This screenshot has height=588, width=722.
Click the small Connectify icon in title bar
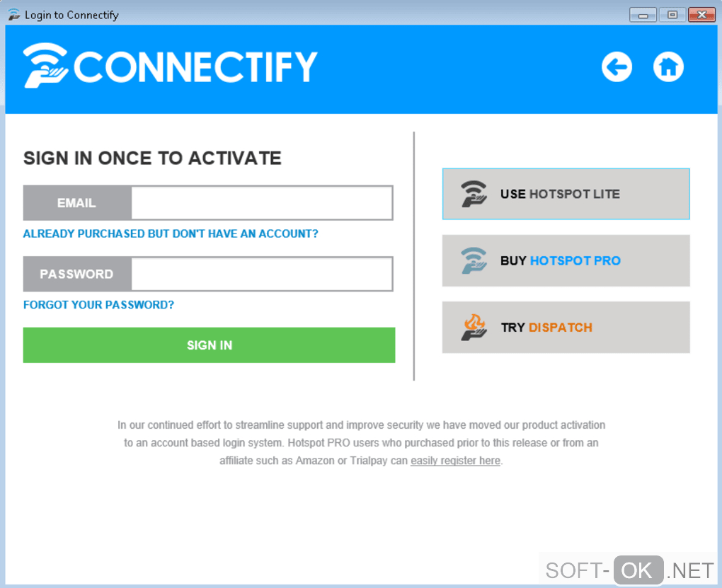pos(14,15)
